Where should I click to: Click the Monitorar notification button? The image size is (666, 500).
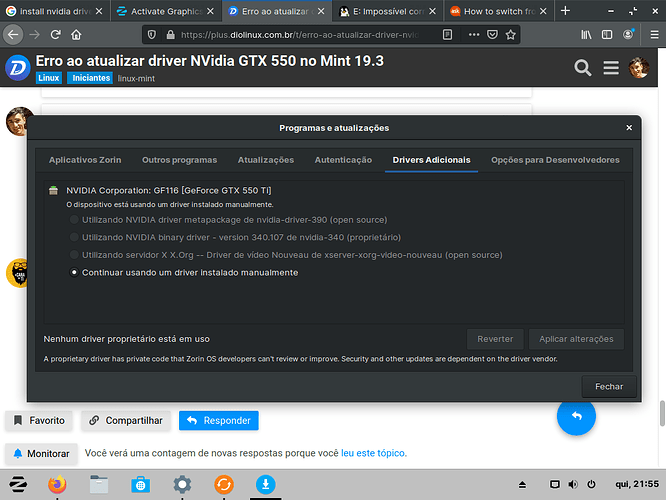(x=41, y=454)
